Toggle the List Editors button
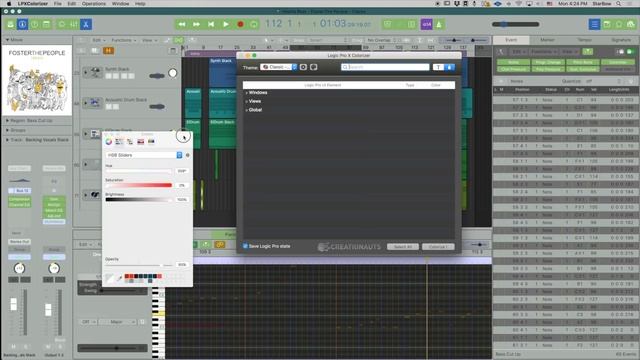The height and width of the screenshot is (360, 640). pyautogui.click(x=594, y=24)
